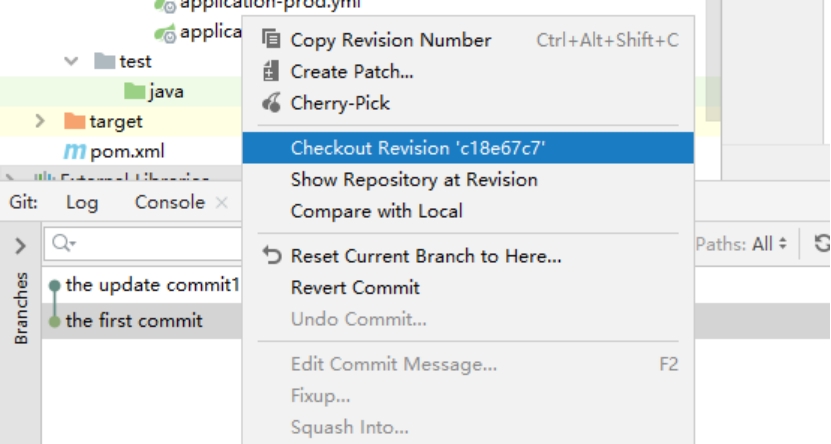831x444 pixels.
Task: Select 'the update commit1' entry
Action: [x=153, y=285]
